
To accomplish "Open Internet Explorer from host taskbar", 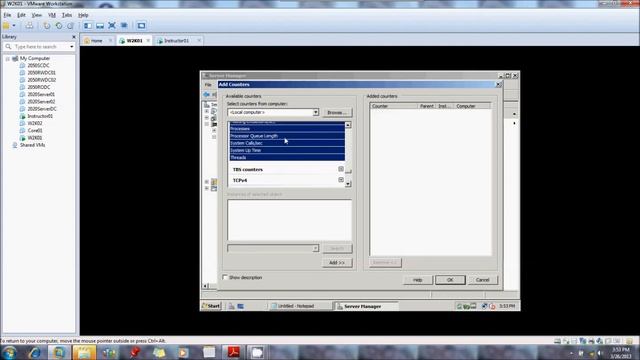I will pos(34,352).
